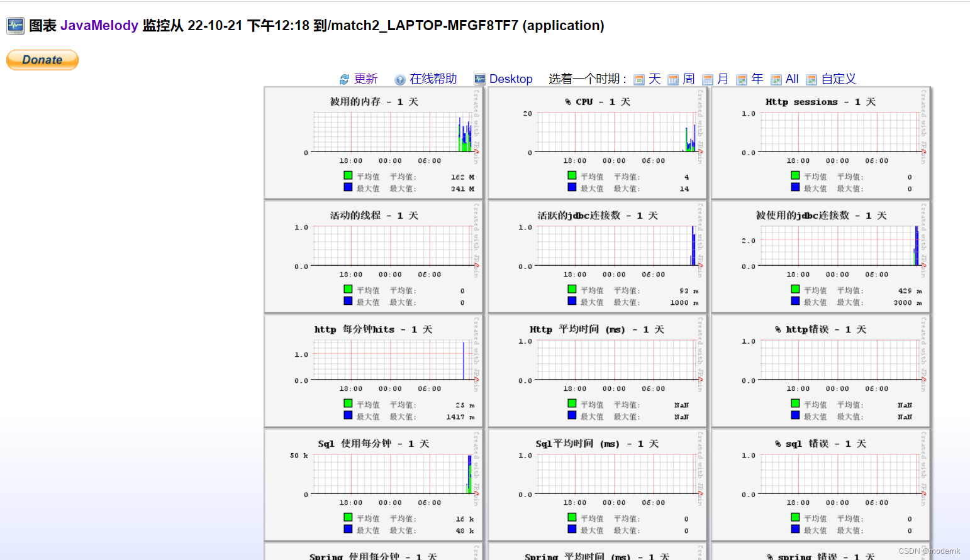Open the Http sessions graph
The height and width of the screenshot is (560, 970).
821,143
